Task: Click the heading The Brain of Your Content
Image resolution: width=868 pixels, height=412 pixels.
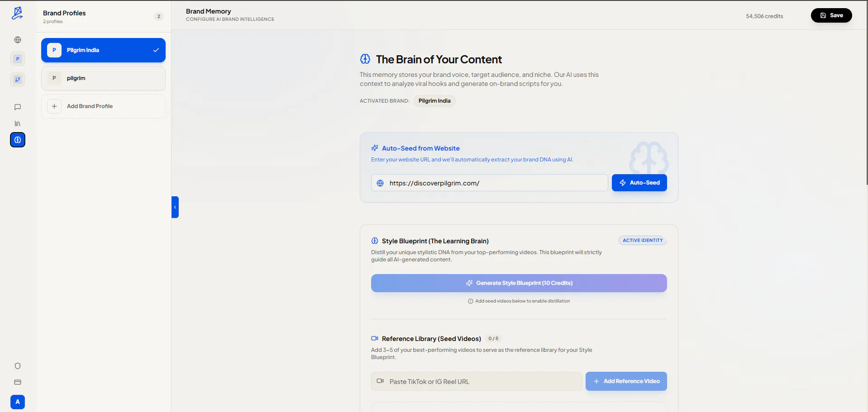Action: [439, 59]
